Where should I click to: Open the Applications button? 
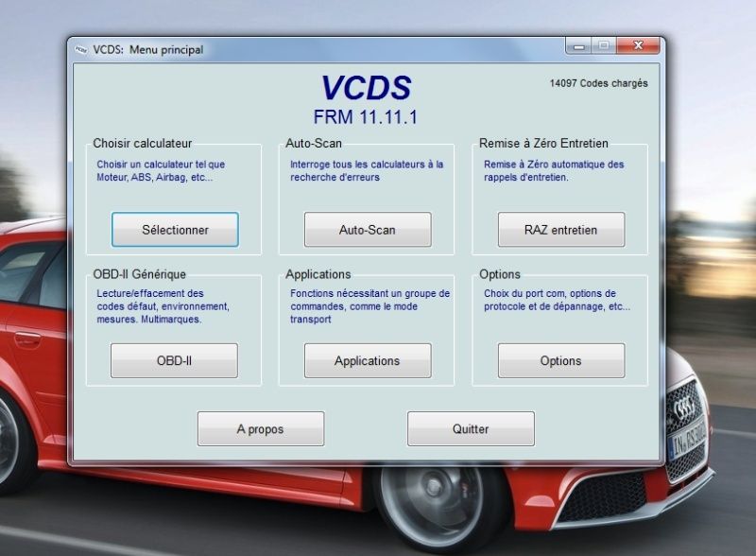368,361
